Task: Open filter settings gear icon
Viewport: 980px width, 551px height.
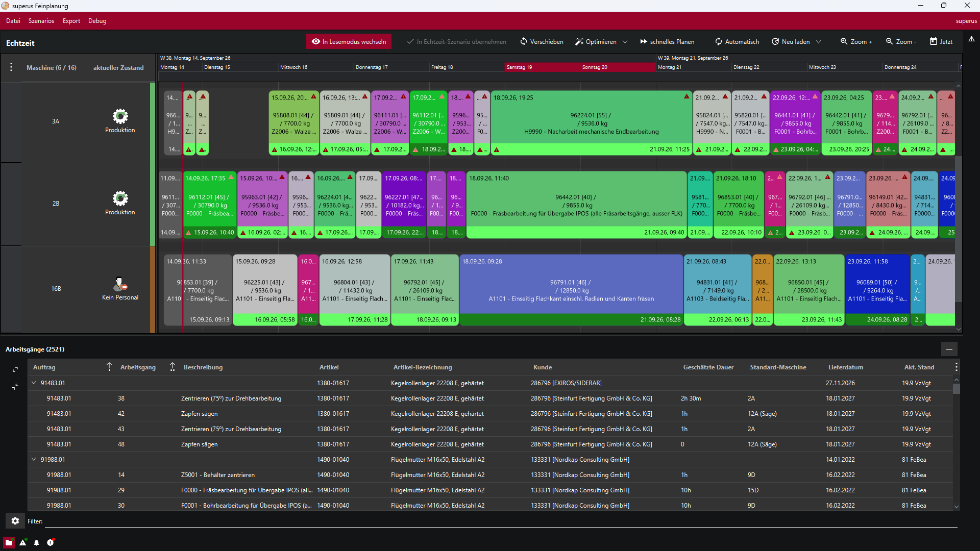Action: coord(15,521)
